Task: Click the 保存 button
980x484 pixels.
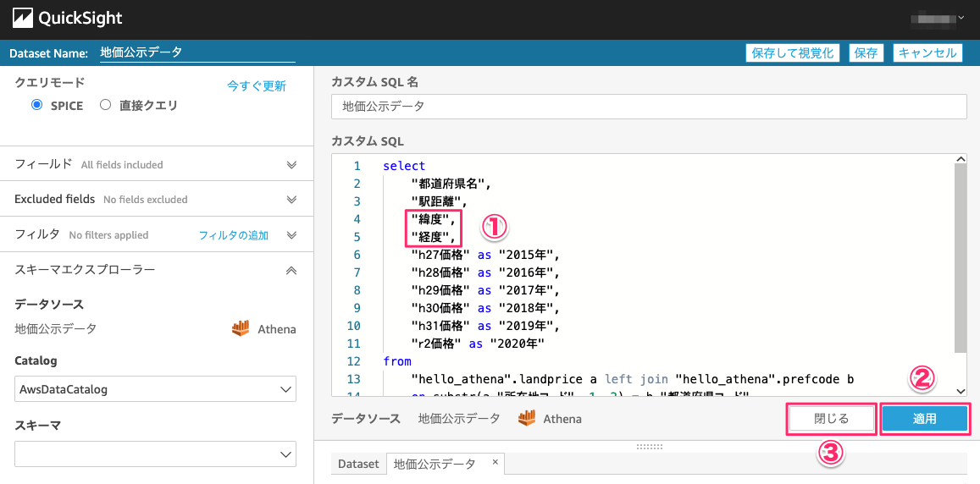Action: 866,53
